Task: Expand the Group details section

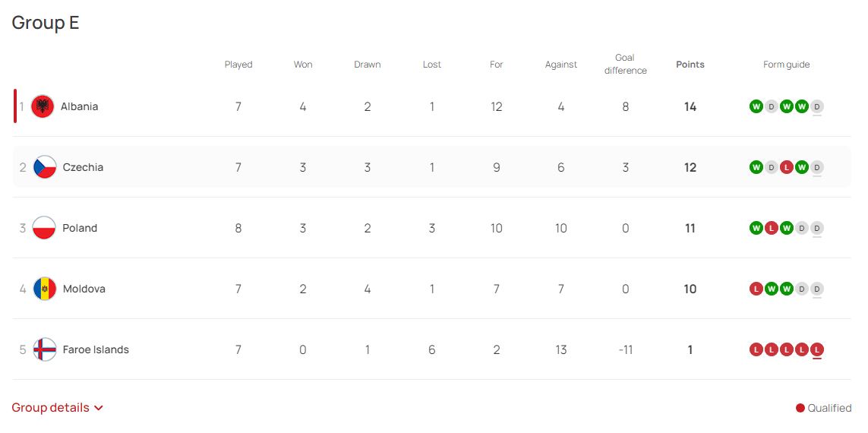Action: (51, 408)
